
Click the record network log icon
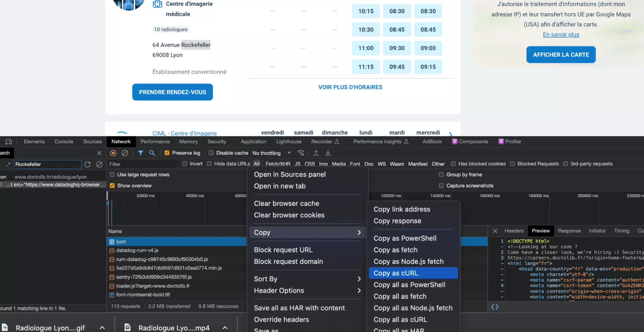pyautogui.click(x=113, y=153)
